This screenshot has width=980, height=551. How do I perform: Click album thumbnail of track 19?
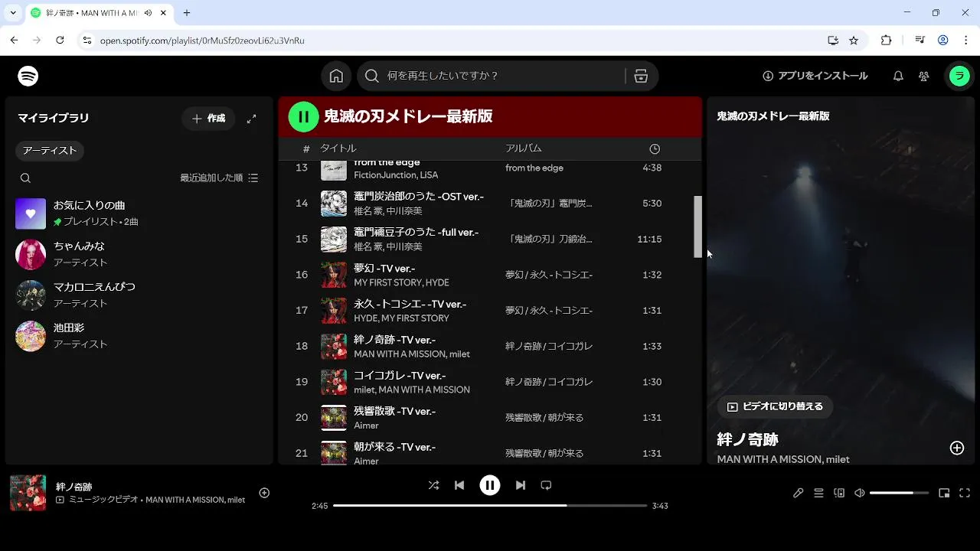(x=334, y=382)
